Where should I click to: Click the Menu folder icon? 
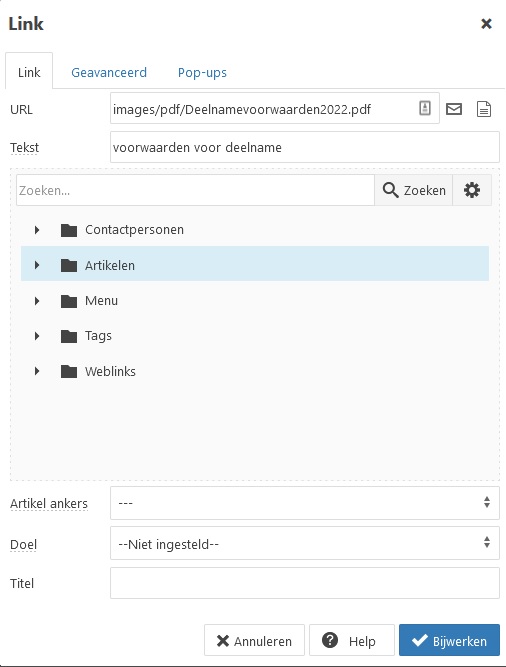pos(68,301)
